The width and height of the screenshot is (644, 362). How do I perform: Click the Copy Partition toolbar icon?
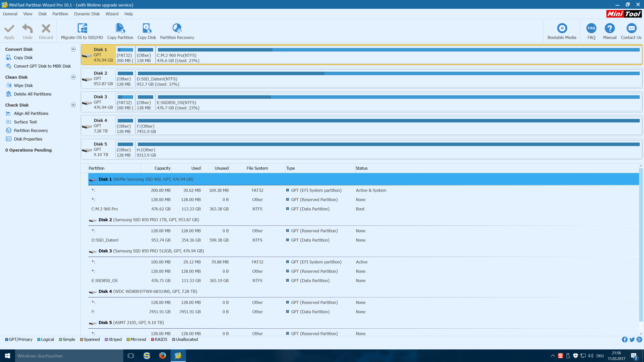pyautogui.click(x=120, y=28)
